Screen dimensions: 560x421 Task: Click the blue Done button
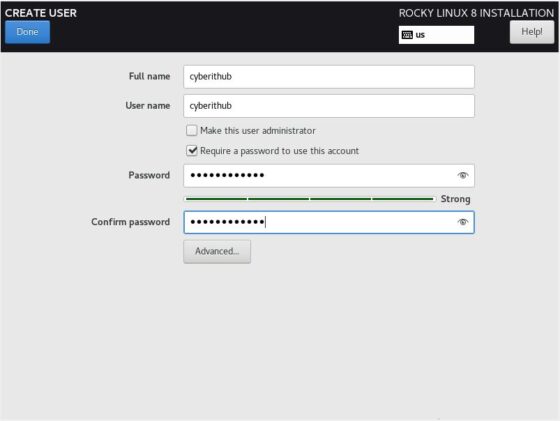pyautogui.click(x=28, y=32)
